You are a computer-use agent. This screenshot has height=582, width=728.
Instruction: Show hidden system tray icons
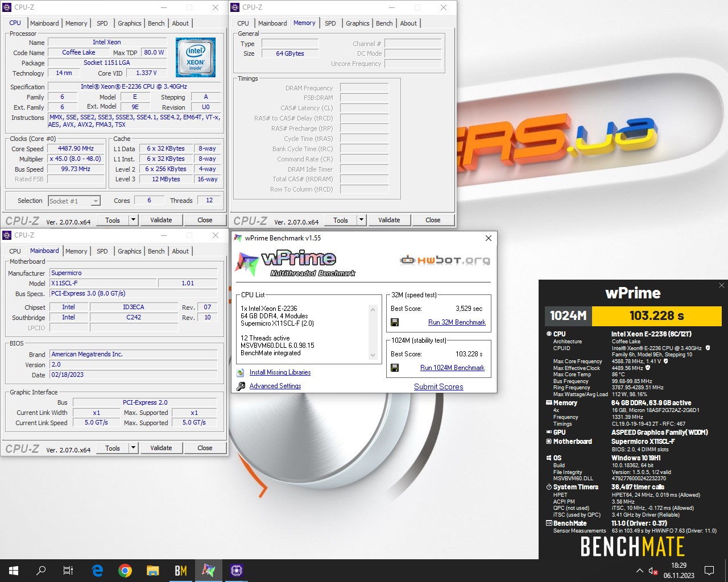640,571
